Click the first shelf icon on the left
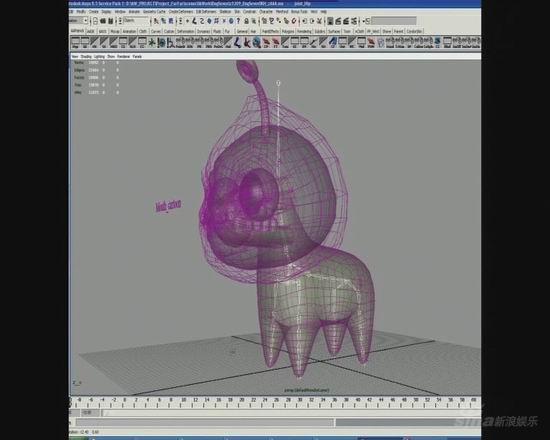The image size is (550, 440). (x=75, y=42)
